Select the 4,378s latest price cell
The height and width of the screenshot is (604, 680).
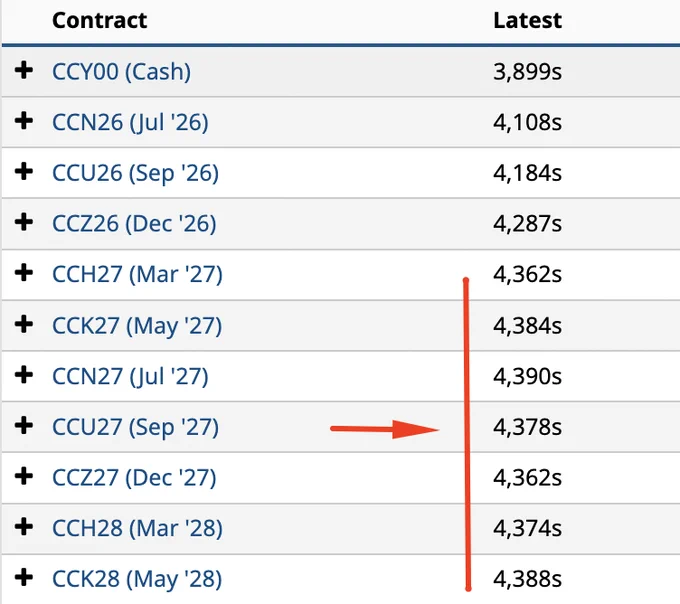(x=527, y=427)
